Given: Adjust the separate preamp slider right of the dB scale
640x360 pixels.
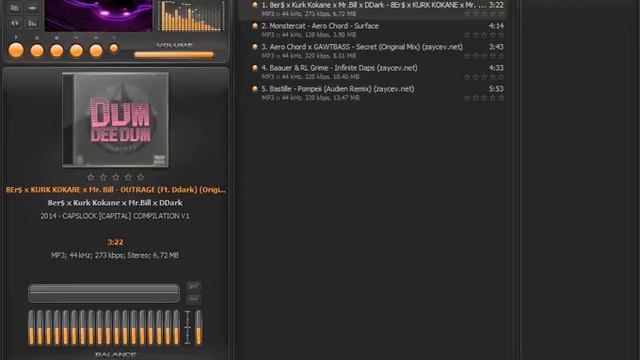Looking at the screenshot, I should tap(198, 328).
